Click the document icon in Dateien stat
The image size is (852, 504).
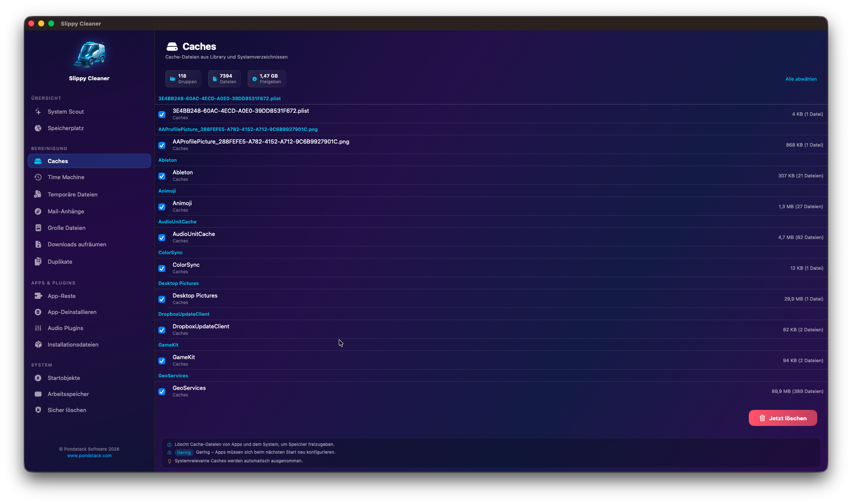click(x=215, y=79)
